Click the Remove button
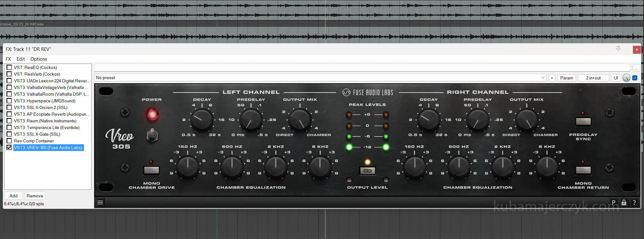Viewport: 644px width, 239px height. pyautogui.click(x=35, y=196)
